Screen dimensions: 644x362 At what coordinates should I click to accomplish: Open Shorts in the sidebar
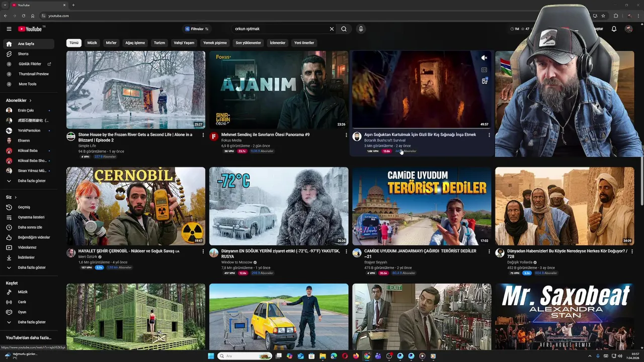point(28,54)
